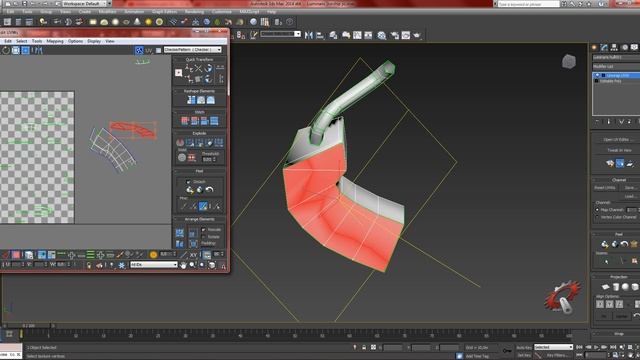Select polygon sub-object mode in UV editor bottom bar
Image resolution: width=640 pixels, height=360 pixels.
(16, 255)
